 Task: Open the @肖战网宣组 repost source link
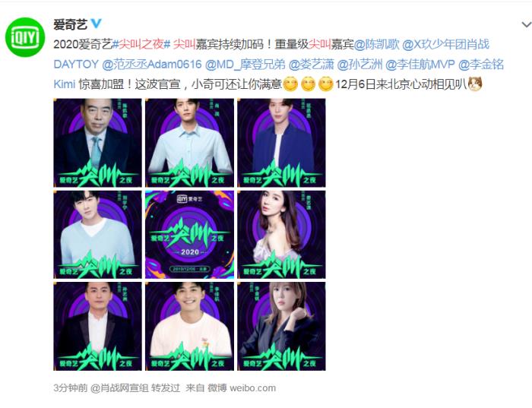[x=119, y=388]
